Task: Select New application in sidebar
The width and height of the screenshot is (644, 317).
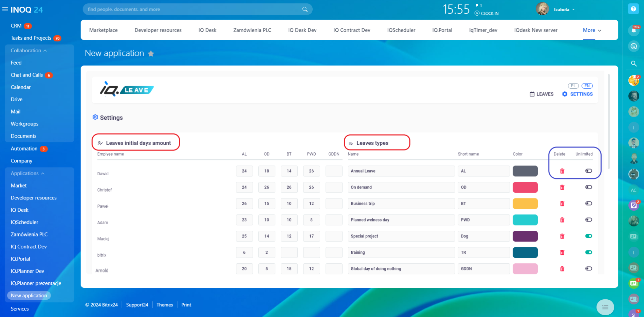Action: [x=29, y=296]
